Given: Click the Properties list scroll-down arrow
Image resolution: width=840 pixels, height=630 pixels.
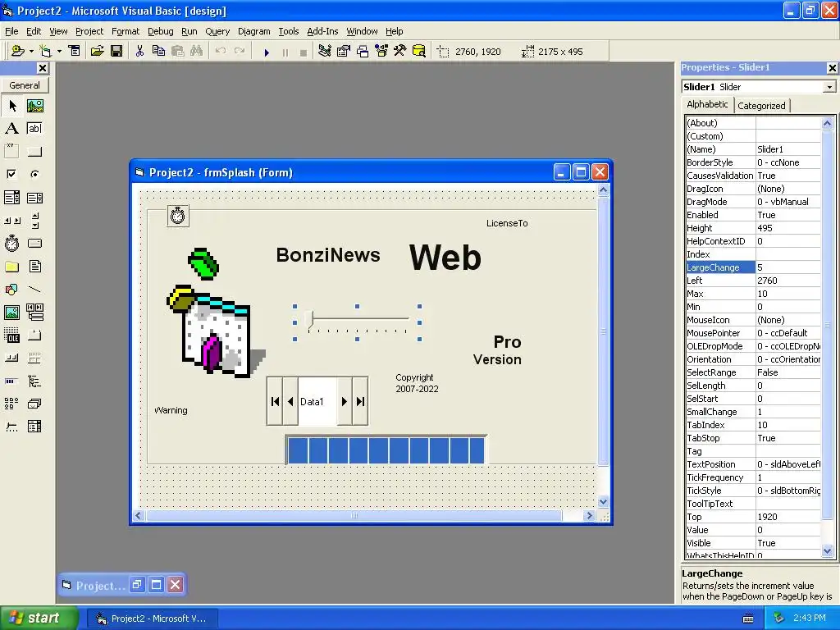Looking at the screenshot, I should pyautogui.click(x=827, y=550).
